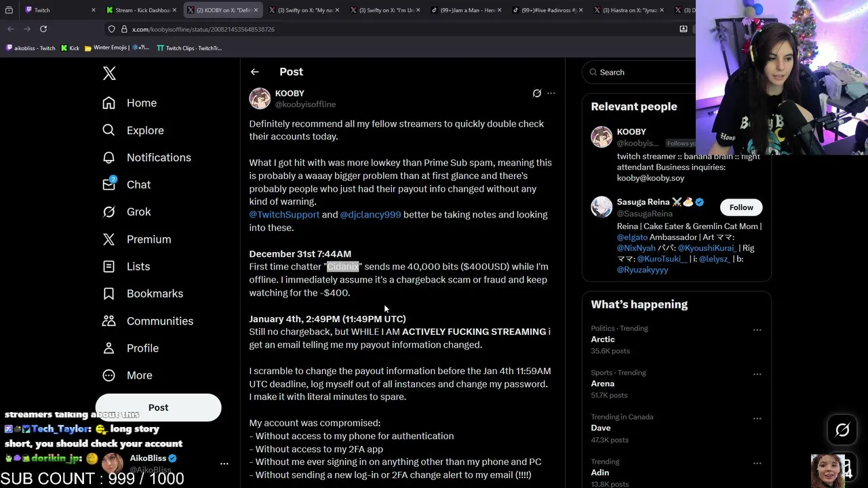Screen dimensions: 868x488
Task: Click the blue @TwitchSupport mention
Action: click(x=284, y=214)
